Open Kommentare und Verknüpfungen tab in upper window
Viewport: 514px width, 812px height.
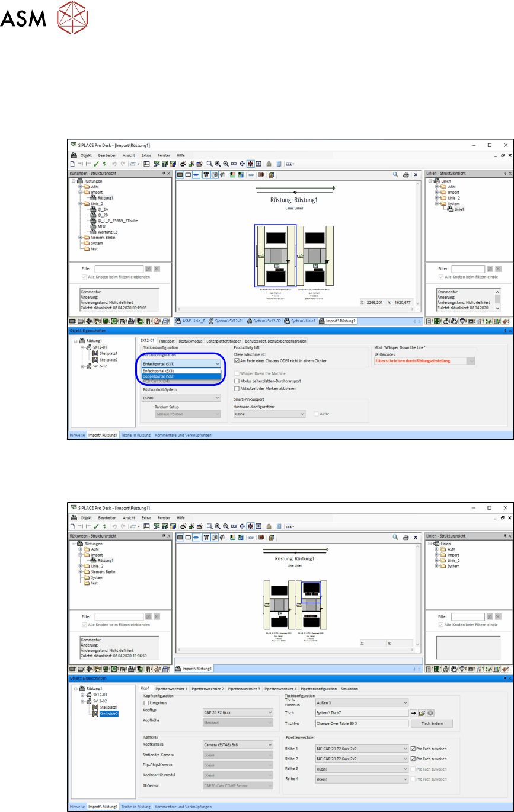(183, 435)
